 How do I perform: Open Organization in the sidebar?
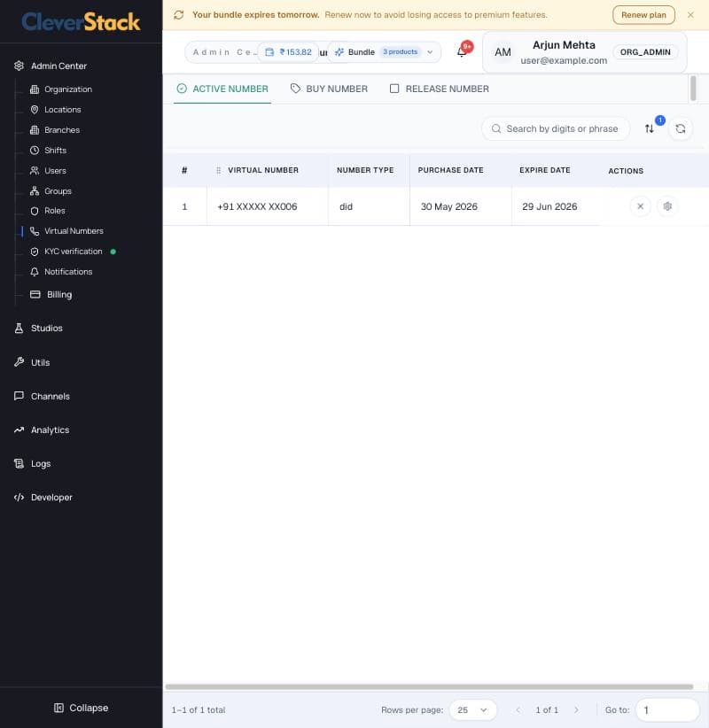click(61, 89)
